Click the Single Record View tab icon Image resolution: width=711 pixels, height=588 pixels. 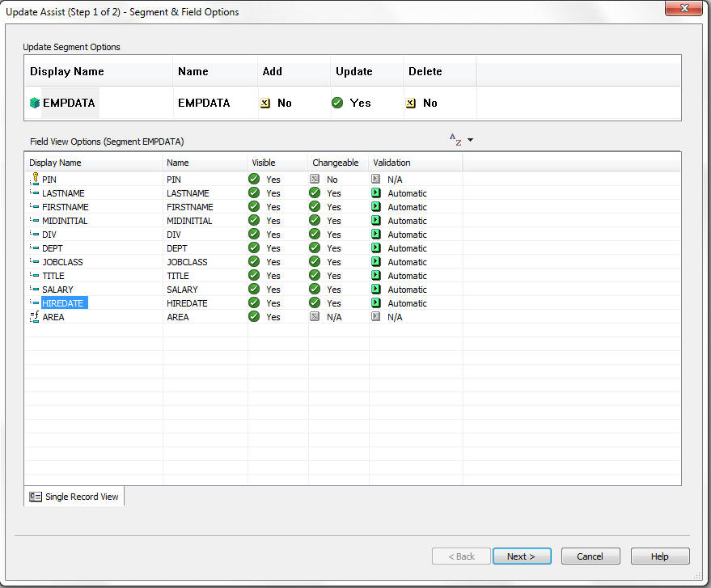tap(36, 497)
